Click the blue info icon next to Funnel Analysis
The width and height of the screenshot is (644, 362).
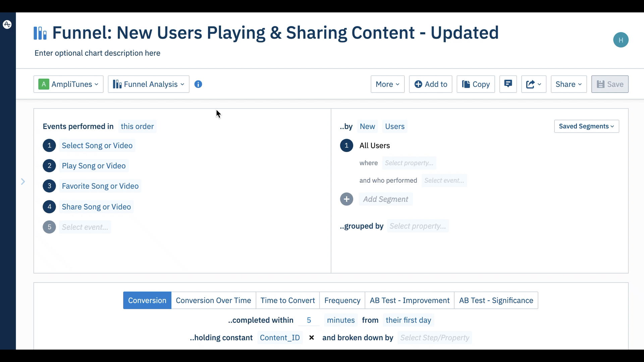pyautogui.click(x=198, y=84)
